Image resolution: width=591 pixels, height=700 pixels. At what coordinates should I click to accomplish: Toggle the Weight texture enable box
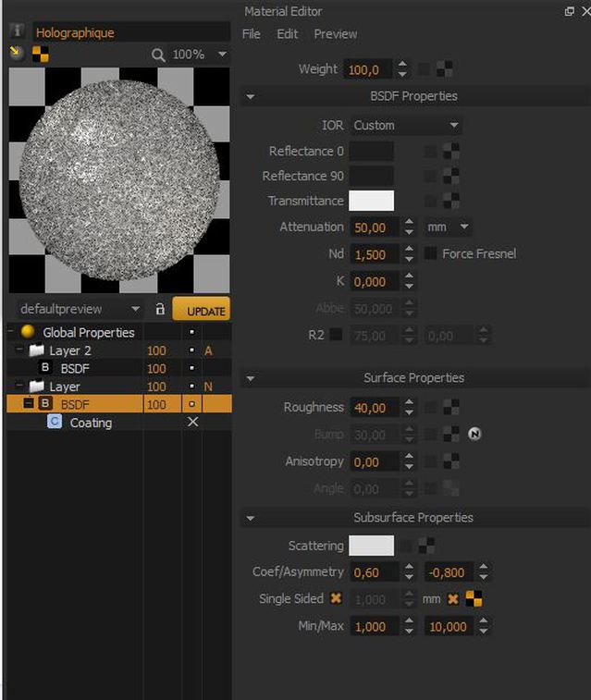pyautogui.click(x=424, y=69)
